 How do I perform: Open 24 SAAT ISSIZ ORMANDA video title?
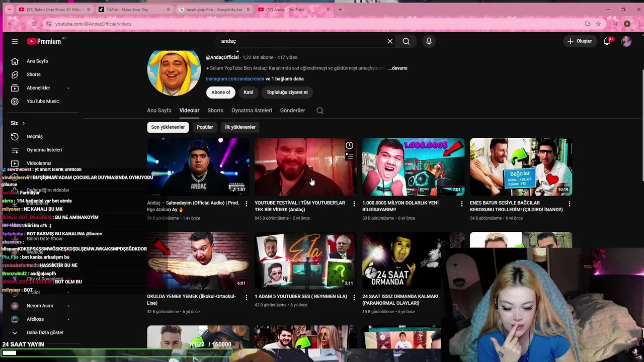click(400, 300)
